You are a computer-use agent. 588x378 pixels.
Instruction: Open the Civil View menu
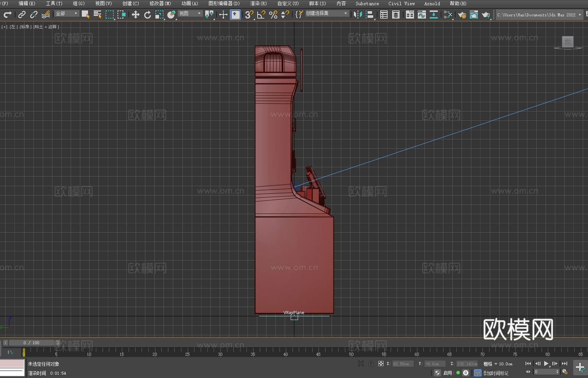tap(401, 3)
